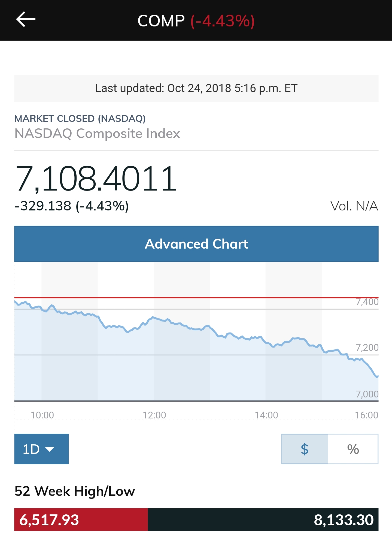Tap the 14:00 time marker on chart axis
This screenshot has height=552, width=392.
(x=266, y=415)
